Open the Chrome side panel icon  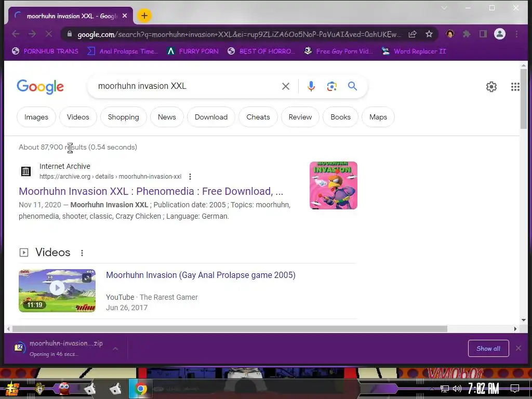pos(483,34)
